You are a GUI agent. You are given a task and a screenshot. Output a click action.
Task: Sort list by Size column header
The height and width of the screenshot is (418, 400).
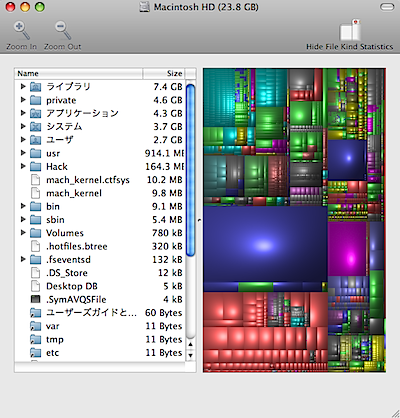pyautogui.click(x=164, y=73)
